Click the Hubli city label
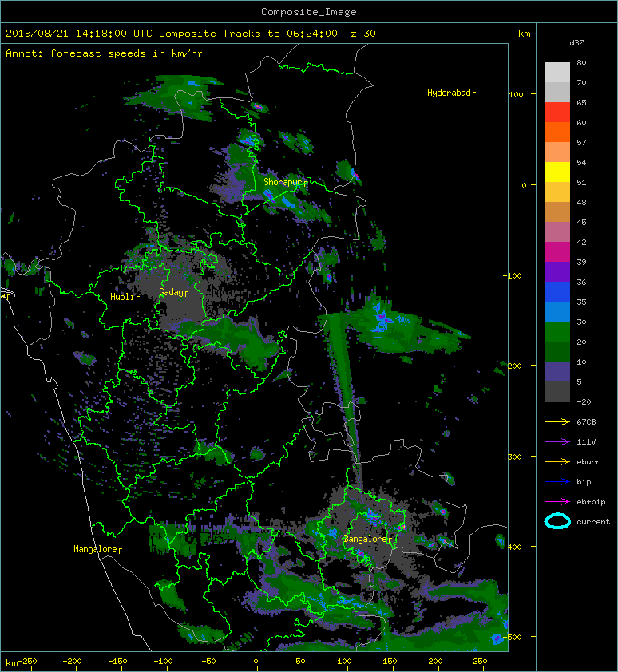618x672 pixels. [x=125, y=297]
